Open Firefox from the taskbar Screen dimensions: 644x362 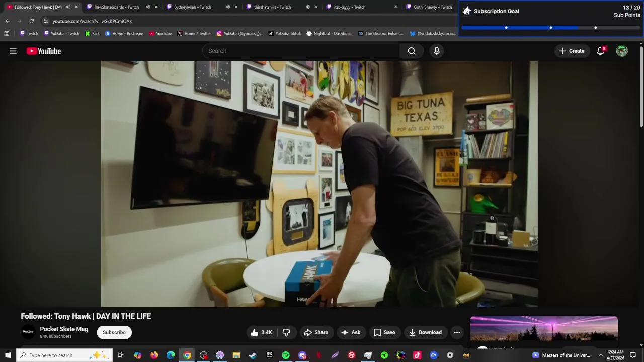coord(154,355)
